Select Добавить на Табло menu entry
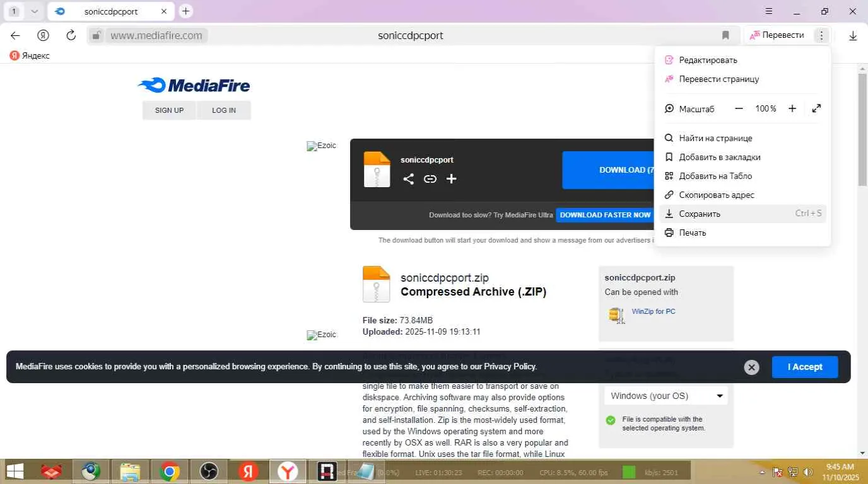This screenshot has width=868, height=484. click(x=742, y=176)
